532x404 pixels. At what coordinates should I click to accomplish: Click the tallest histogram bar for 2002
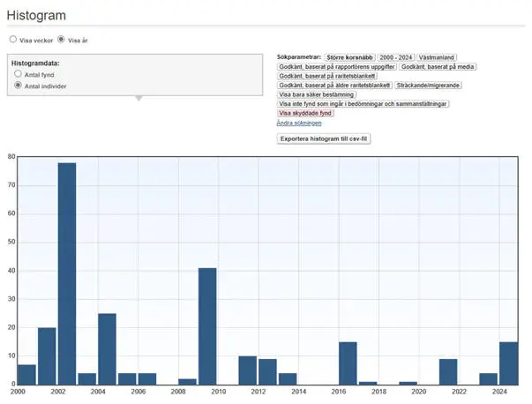[67, 273]
